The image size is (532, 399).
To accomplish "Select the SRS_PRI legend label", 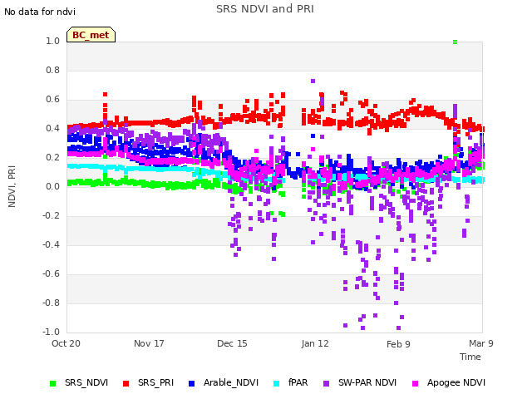I will coord(155,382).
